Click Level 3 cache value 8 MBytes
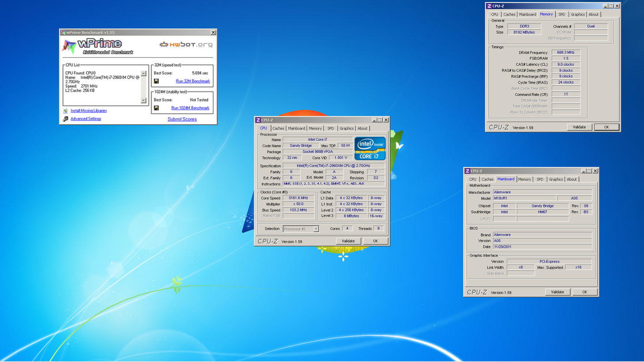Viewport: 644px width, 362px height. click(x=351, y=216)
